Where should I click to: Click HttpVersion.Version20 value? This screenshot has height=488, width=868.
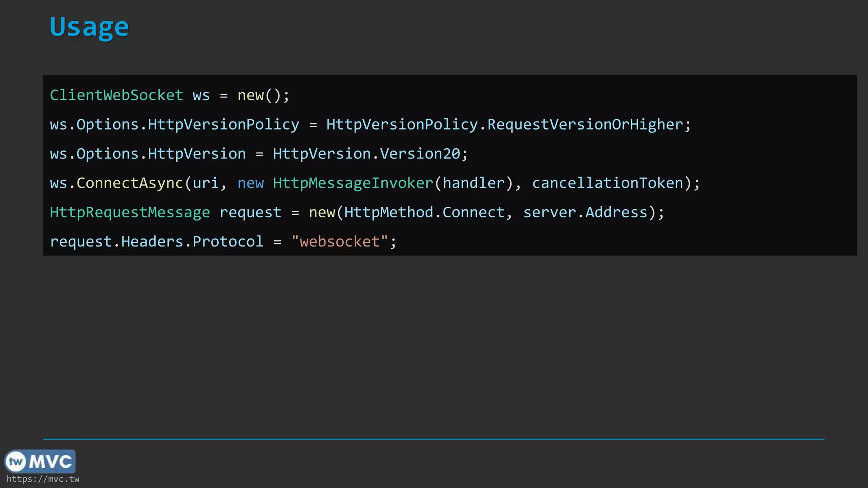click(x=367, y=154)
